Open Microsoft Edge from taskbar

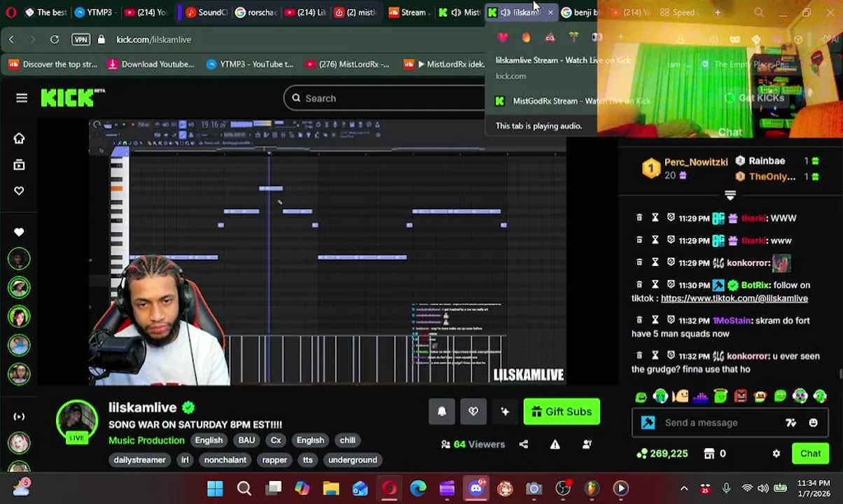(418, 488)
